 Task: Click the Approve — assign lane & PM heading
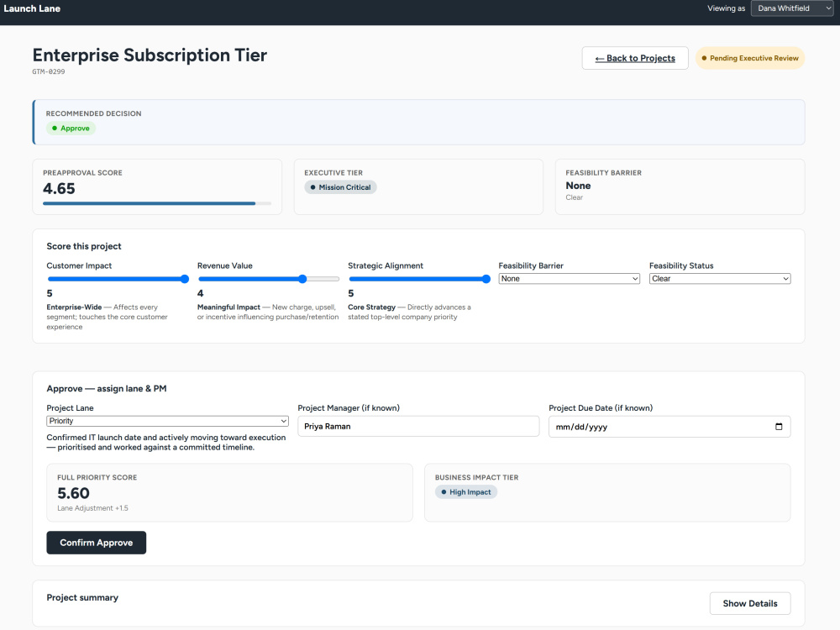(107, 389)
